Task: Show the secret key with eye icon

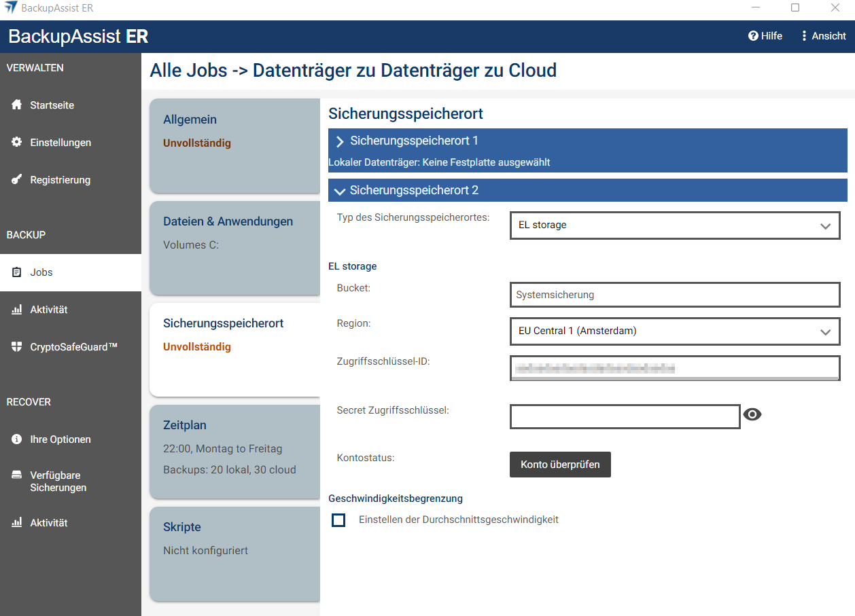Action: pyautogui.click(x=752, y=415)
